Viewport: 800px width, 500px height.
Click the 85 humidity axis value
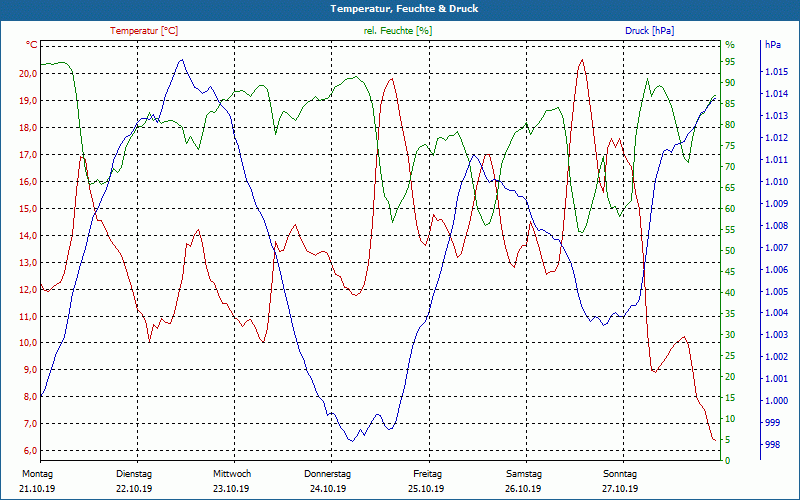coord(730,104)
